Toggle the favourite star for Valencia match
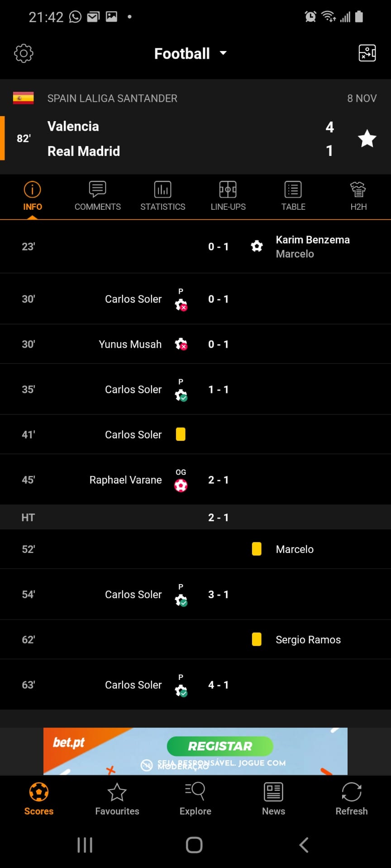The image size is (391, 868). [x=367, y=138]
